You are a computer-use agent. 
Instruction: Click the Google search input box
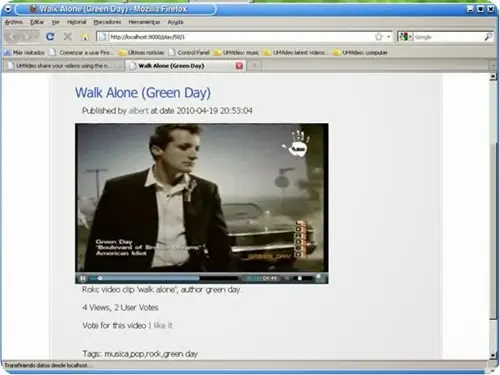pyautogui.click(x=448, y=37)
